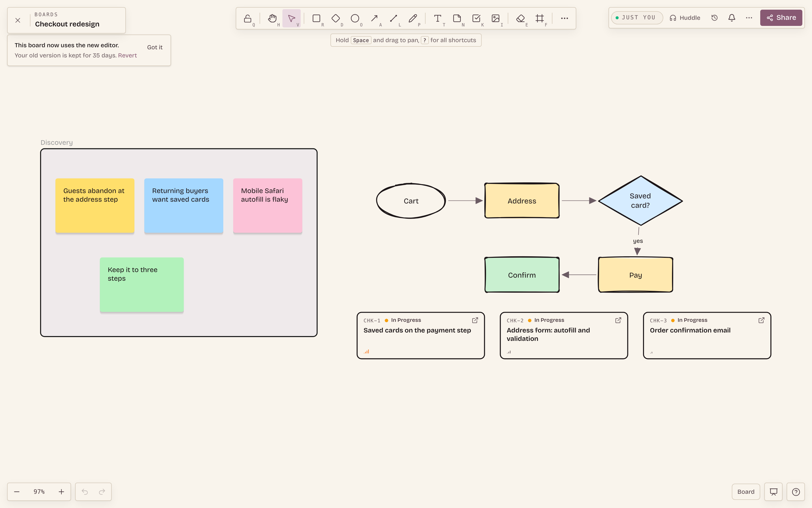Click the Revert link
Image resolution: width=812 pixels, height=508 pixels.
[x=127, y=55]
